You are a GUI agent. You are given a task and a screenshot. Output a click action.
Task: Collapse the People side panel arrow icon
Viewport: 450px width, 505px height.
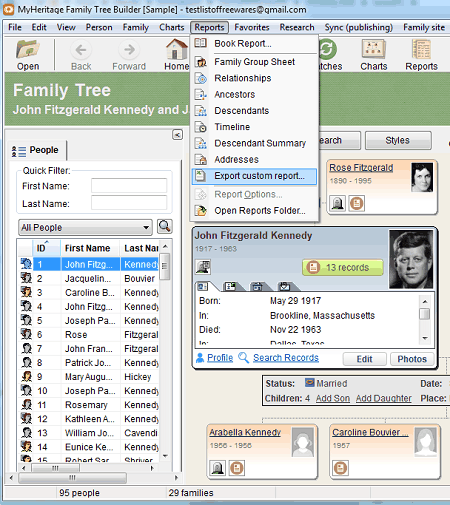coord(177,135)
